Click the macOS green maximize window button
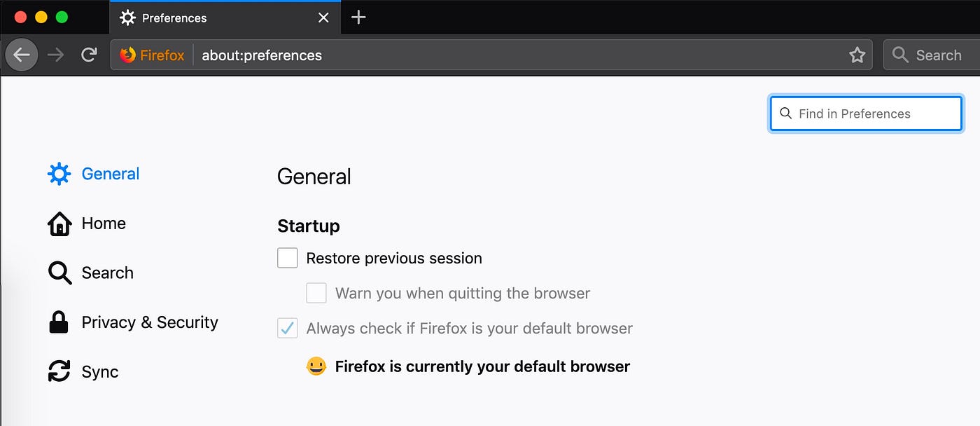The image size is (980, 426). 62,17
